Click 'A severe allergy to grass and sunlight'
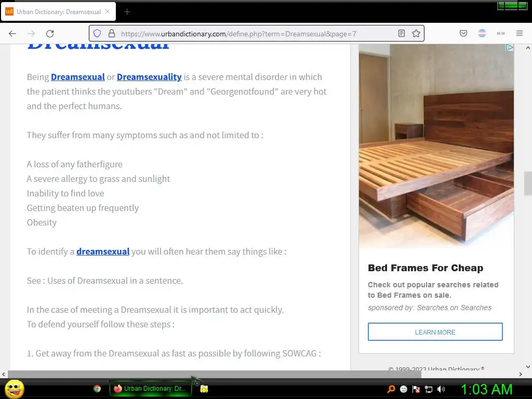Screen dimensions: 532x399 (x=98, y=179)
